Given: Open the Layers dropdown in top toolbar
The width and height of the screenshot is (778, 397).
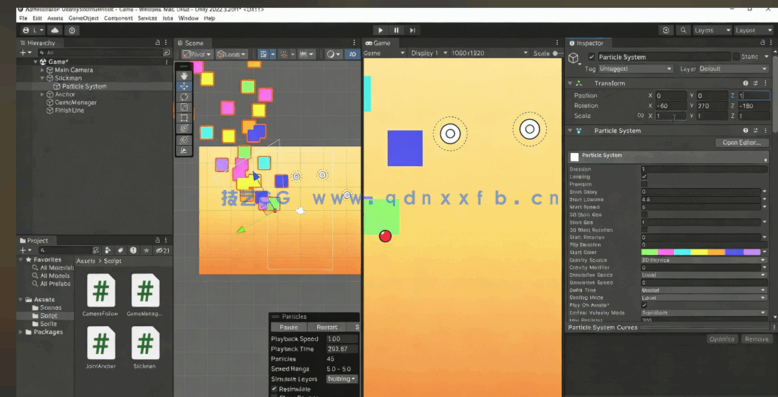Looking at the screenshot, I should click(x=713, y=30).
